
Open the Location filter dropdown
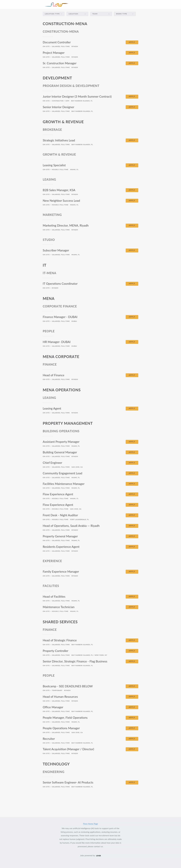[x=77, y=14]
